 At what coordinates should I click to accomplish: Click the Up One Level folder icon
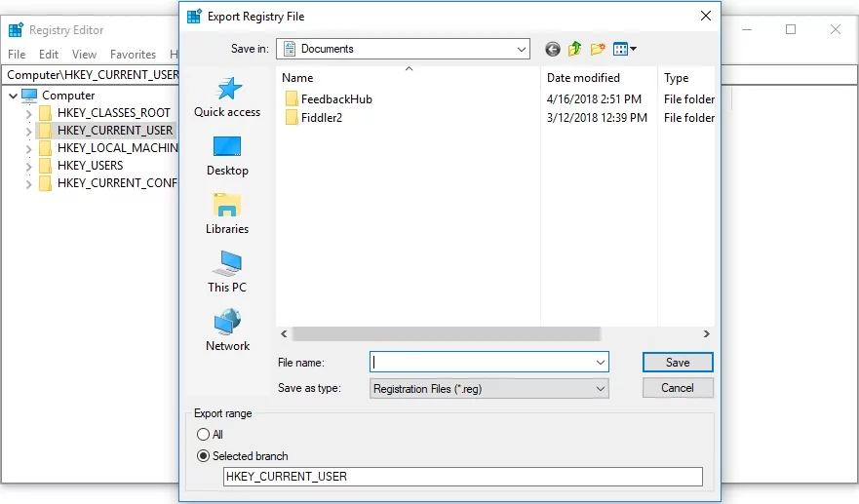[575, 49]
